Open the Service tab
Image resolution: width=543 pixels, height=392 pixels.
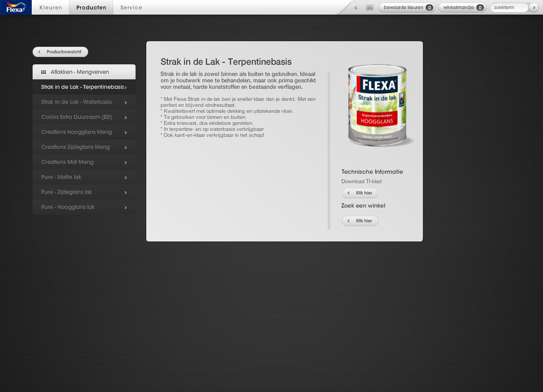click(131, 7)
